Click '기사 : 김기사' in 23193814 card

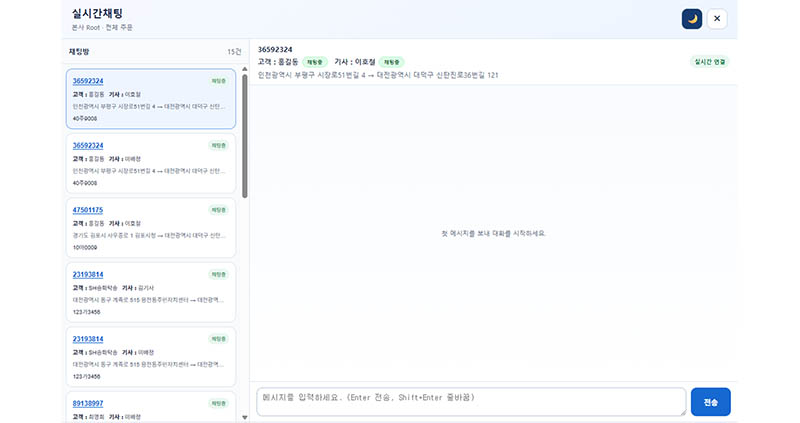[138, 288]
